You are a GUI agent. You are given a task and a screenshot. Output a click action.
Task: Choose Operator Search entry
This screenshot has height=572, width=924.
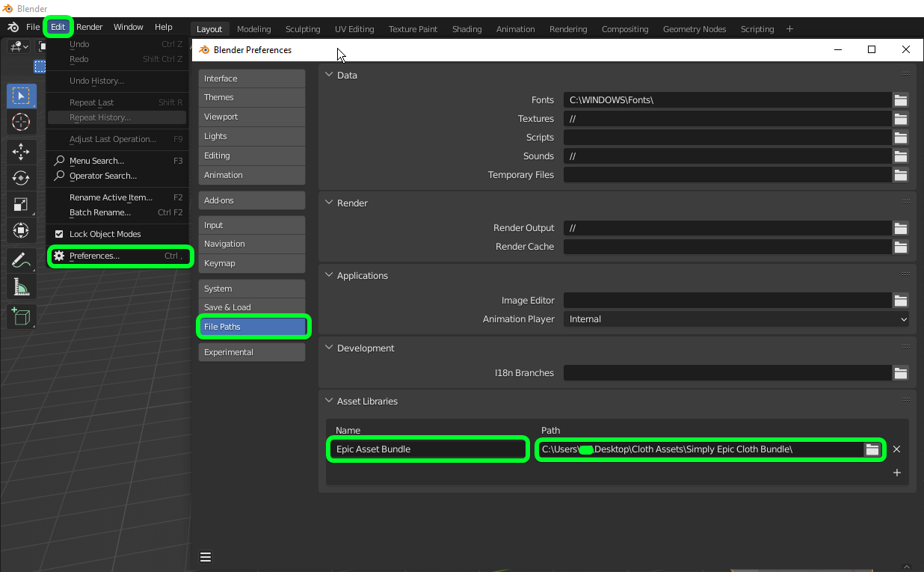tap(118, 176)
